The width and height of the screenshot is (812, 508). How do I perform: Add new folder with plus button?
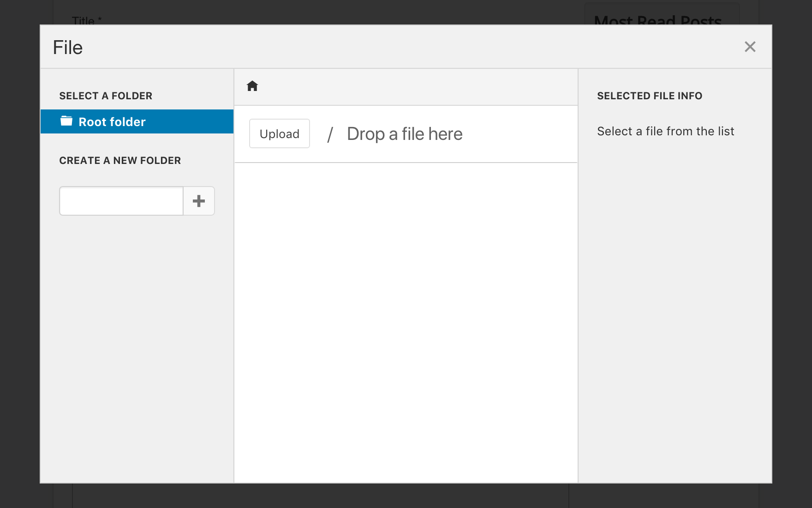click(x=199, y=201)
